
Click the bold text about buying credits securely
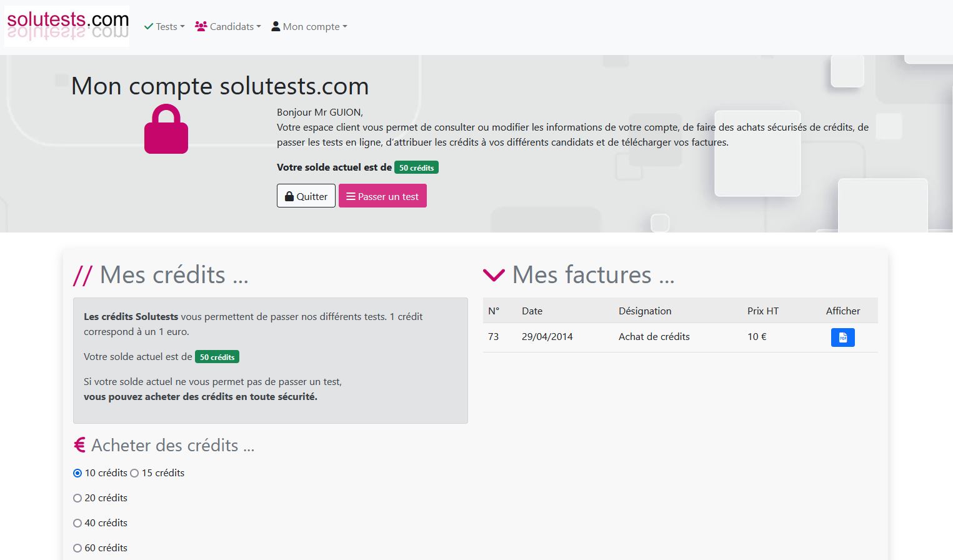(201, 397)
